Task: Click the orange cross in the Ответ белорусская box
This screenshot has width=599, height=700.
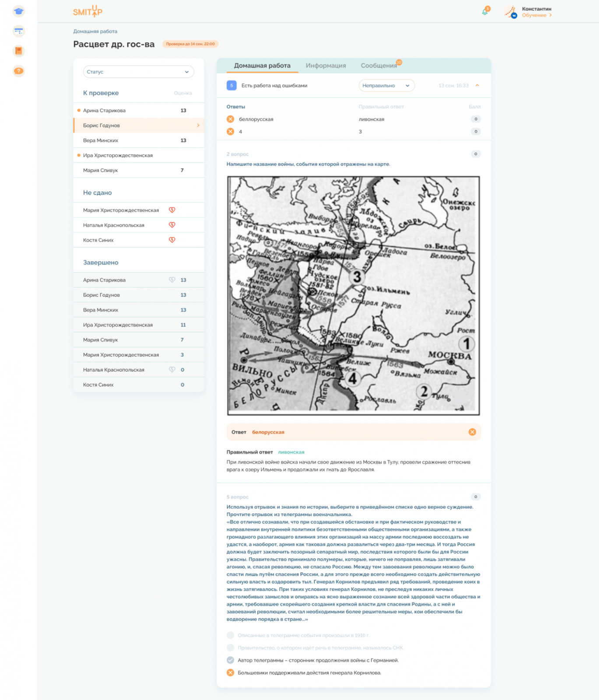Action: 472,432
